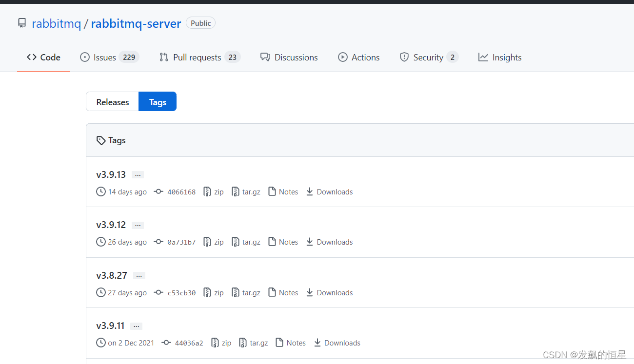Open Notes for v3.9.11
This screenshot has width=634, height=364.
291,343
